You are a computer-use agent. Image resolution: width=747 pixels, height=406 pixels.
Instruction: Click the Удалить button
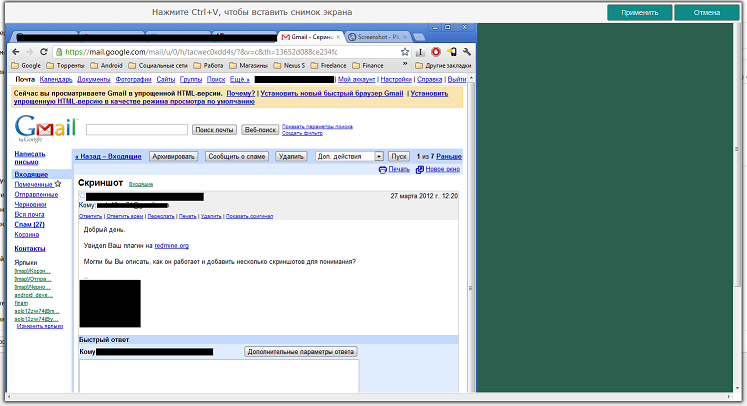[291, 156]
